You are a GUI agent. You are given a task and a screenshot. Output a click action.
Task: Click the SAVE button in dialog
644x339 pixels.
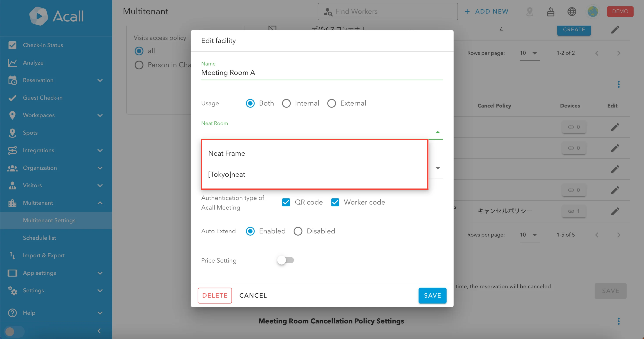tap(432, 295)
